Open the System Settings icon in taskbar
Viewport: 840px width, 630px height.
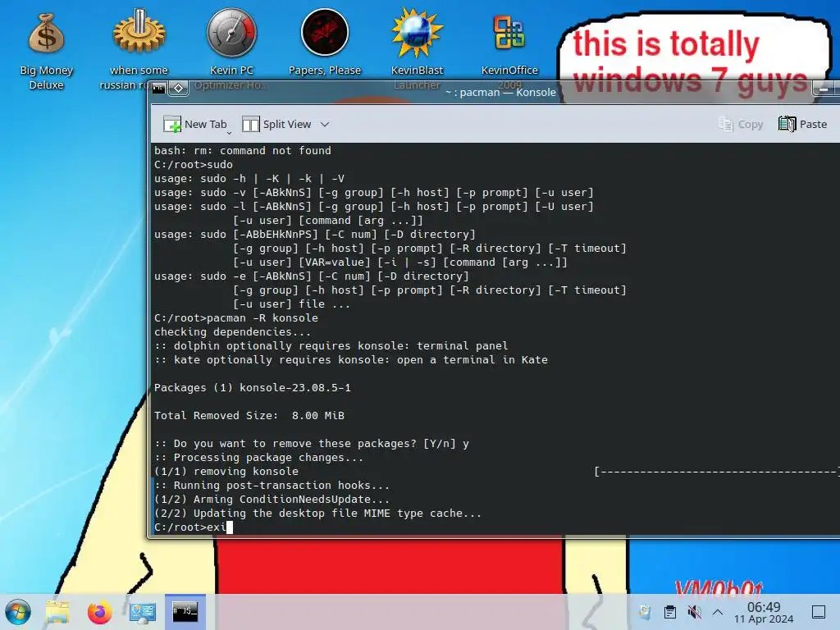click(x=143, y=612)
